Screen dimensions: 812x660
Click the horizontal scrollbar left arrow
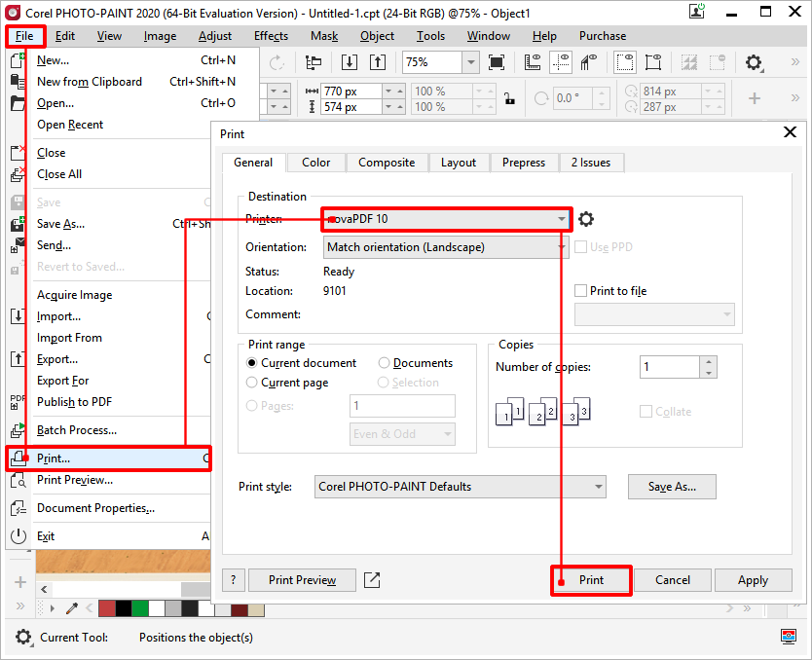(44, 590)
